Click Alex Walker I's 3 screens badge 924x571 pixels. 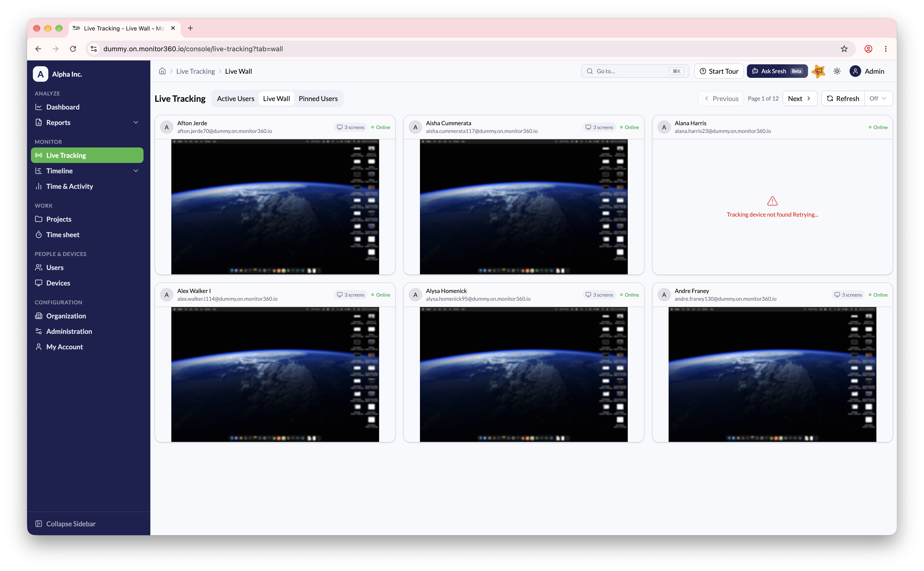350,295
